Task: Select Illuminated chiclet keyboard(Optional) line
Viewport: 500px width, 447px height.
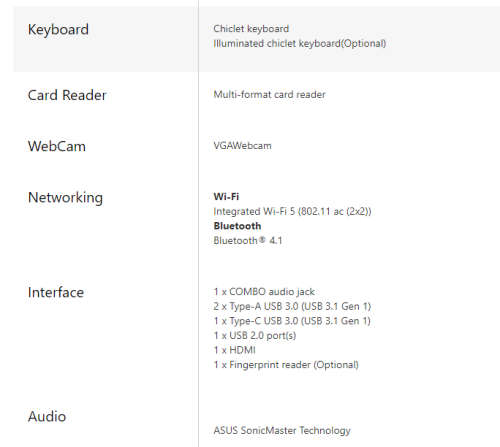Action: (300, 44)
